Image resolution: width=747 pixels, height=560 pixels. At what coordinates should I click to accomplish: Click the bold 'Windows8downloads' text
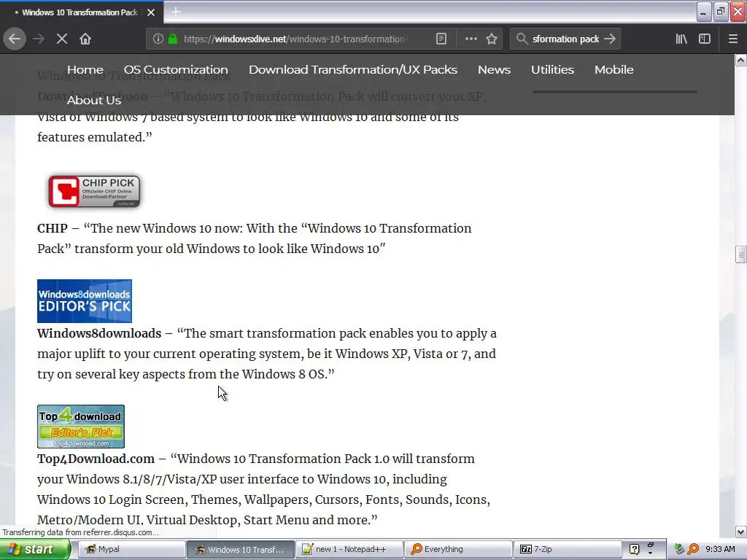(x=99, y=333)
